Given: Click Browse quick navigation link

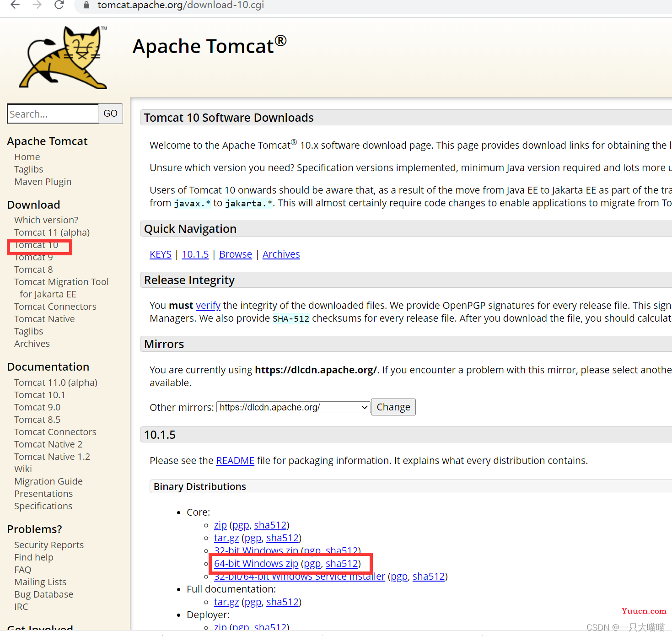Looking at the screenshot, I should 236,254.
